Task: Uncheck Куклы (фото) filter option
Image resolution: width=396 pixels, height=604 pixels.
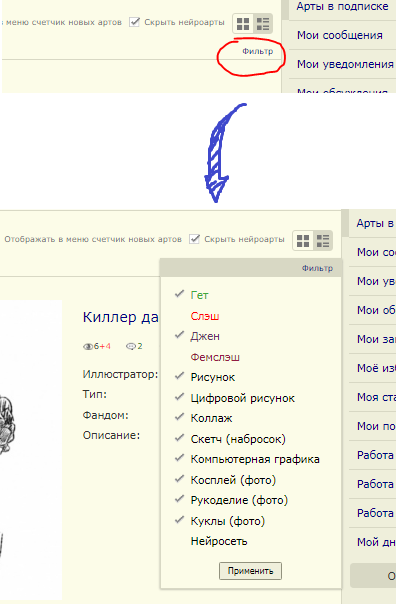Action: point(228,521)
